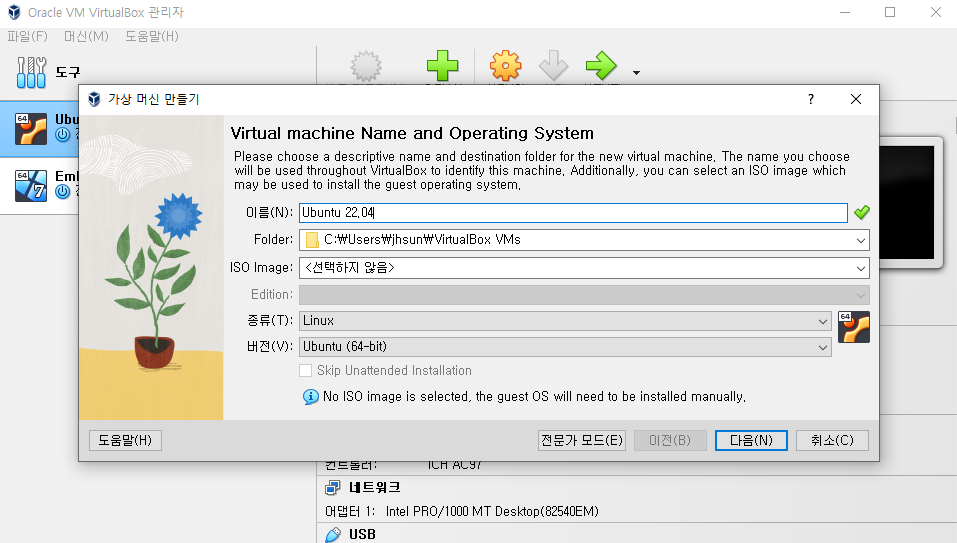The image size is (957, 543).
Task: Click the USB section icon
Action: (x=333, y=534)
